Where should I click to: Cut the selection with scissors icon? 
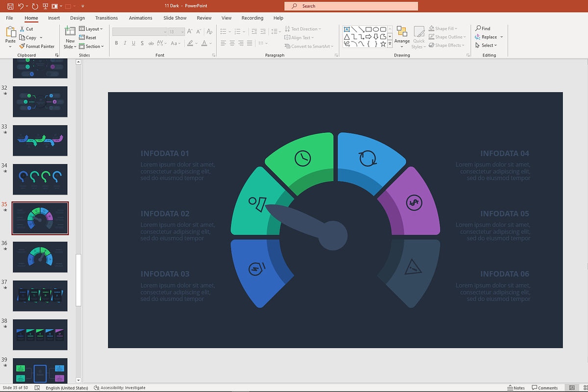26,29
